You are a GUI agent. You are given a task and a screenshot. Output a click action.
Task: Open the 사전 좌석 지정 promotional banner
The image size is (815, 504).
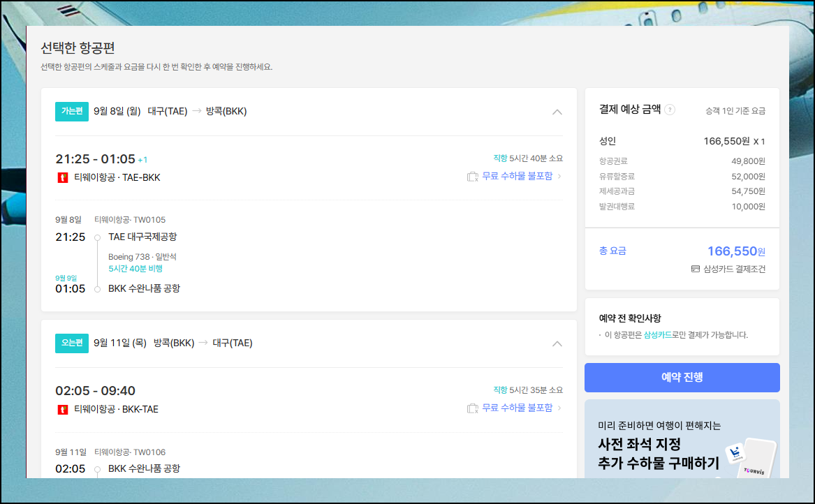click(682, 438)
